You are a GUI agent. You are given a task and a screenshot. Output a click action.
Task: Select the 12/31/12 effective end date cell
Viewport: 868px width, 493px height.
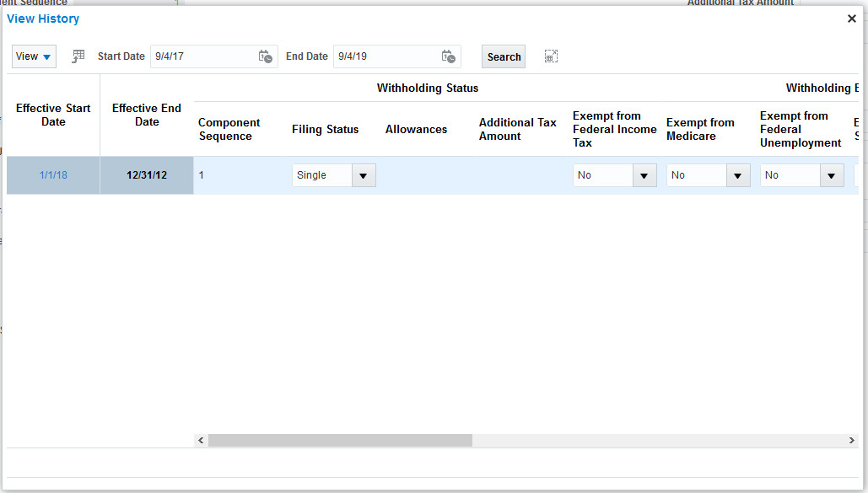click(x=147, y=174)
